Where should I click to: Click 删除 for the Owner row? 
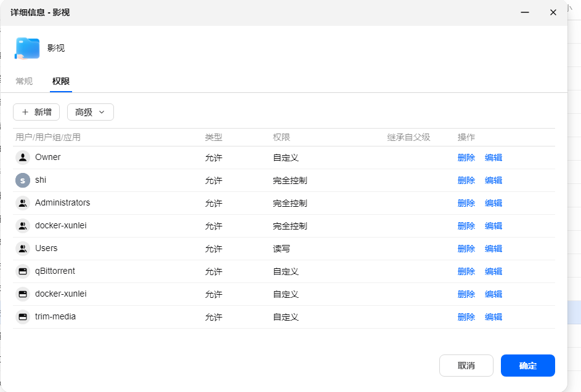click(466, 158)
